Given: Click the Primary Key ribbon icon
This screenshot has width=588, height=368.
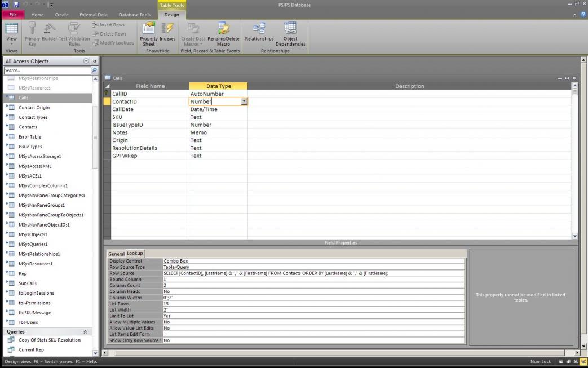Looking at the screenshot, I should 32,34.
